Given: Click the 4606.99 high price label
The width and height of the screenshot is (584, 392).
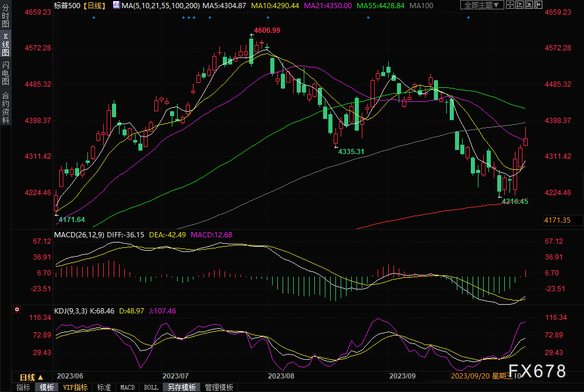Looking at the screenshot, I should (267, 30).
